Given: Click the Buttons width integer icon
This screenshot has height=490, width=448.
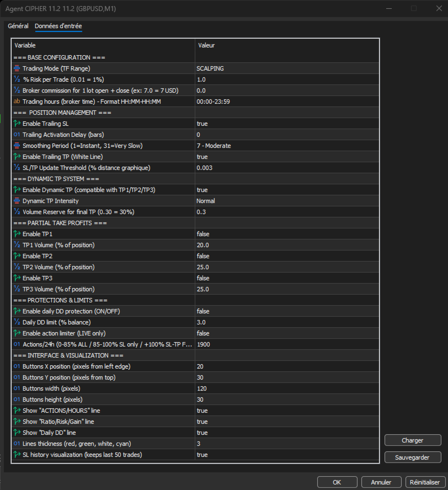Looking at the screenshot, I should click(17, 388).
